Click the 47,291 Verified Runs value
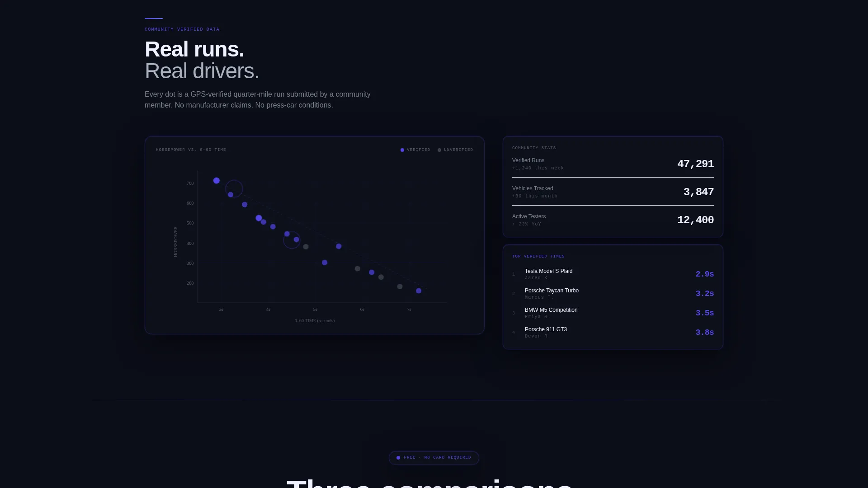The height and width of the screenshot is (488, 868). pos(695,164)
